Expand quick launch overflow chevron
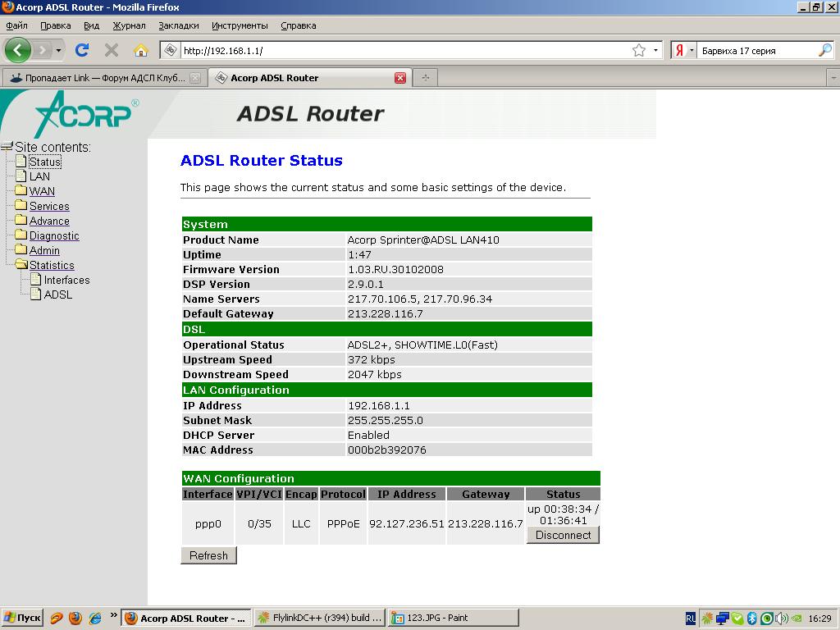The height and width of the screenshot is (630, 840). point(113,615)
